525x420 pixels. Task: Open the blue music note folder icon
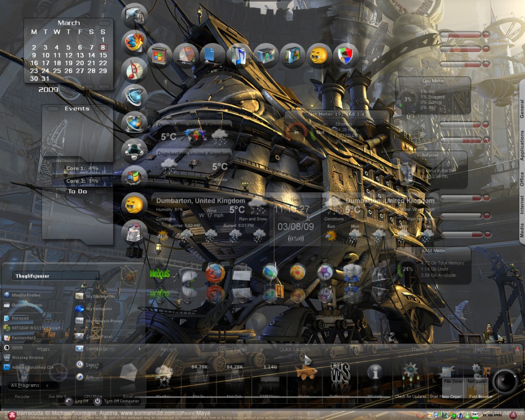click(x=239, y=55)
